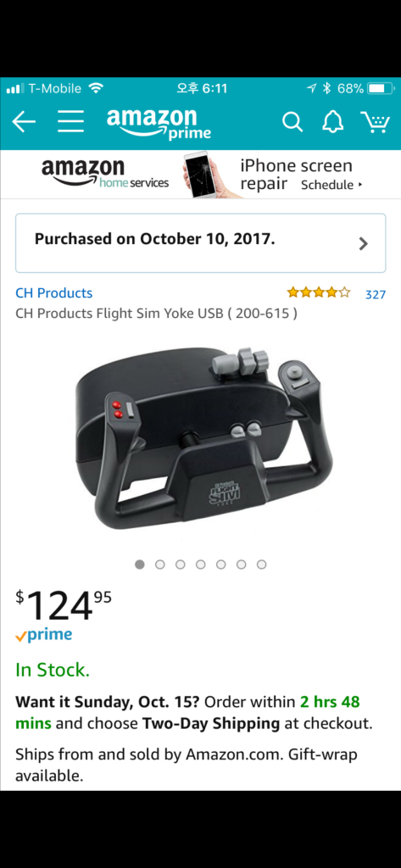Select the first product image dot
Viewport: 401px width, 868px height.
140,565
